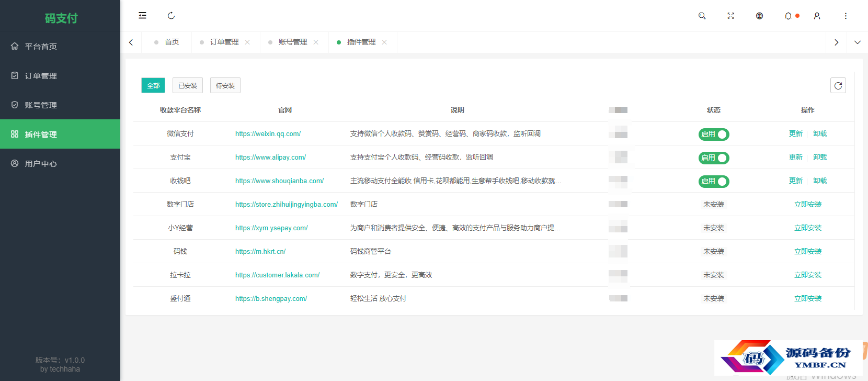
Task: Click 立即安装 for 码钱
Action: coord(808,251)
